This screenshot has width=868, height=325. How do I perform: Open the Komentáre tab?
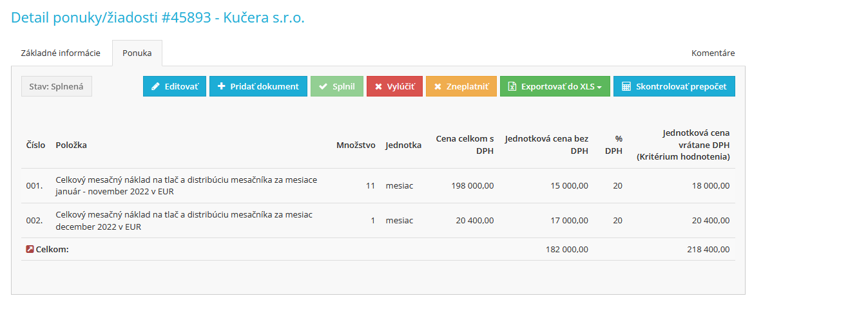click(713, 53)
